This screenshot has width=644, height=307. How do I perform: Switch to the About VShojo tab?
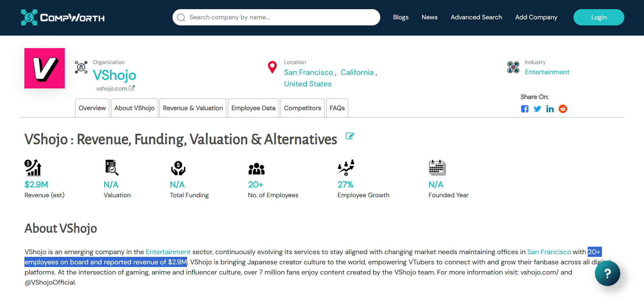(x=134, y=108)
